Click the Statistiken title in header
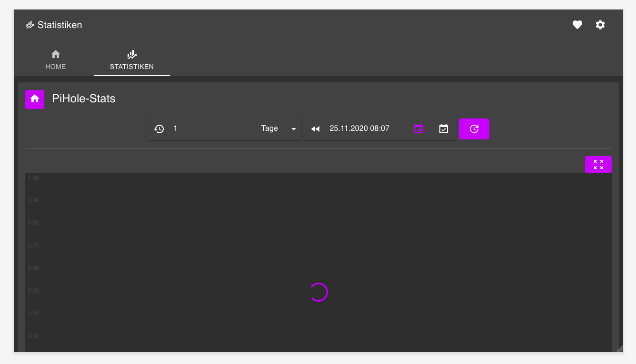The image size is (636, 364). 60,25
